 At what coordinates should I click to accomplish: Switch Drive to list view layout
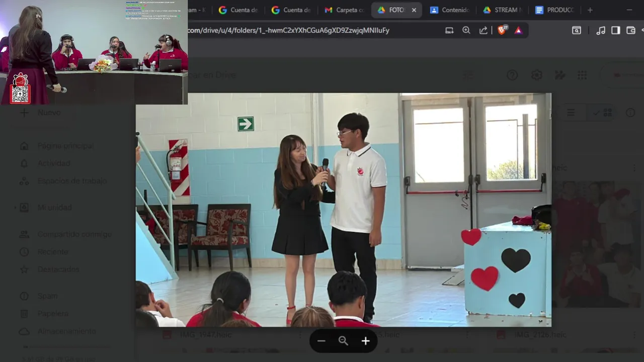571,113
